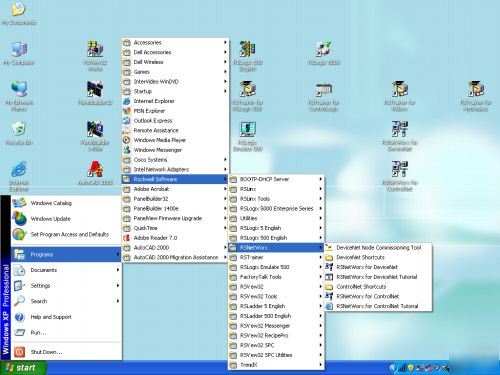Click the green Start button

(x=23, y=368)
